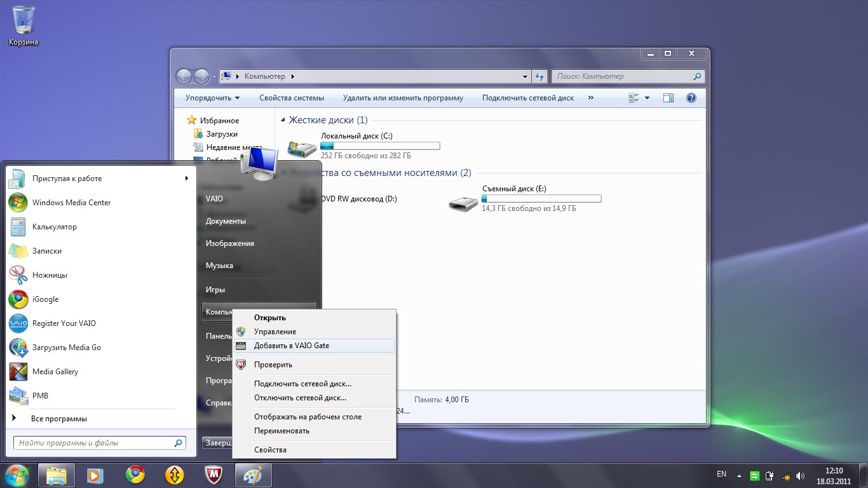The height and width of the screenshot is (488, 868).
Task: Expand Приступая к работе submenu arrow
Action: click(x=186, y=179)
